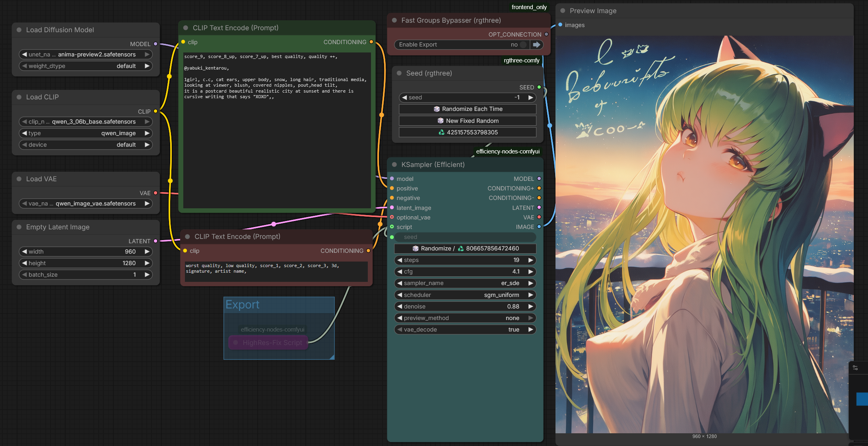Click the denoise 0.88 slider field

click(465, 306)
